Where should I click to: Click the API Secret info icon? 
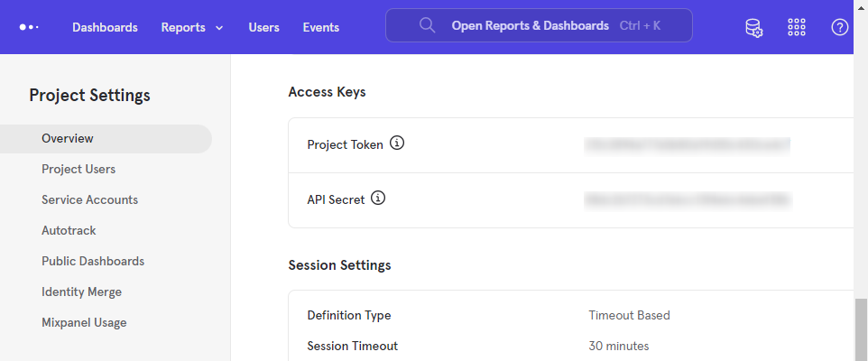[378, 199]
